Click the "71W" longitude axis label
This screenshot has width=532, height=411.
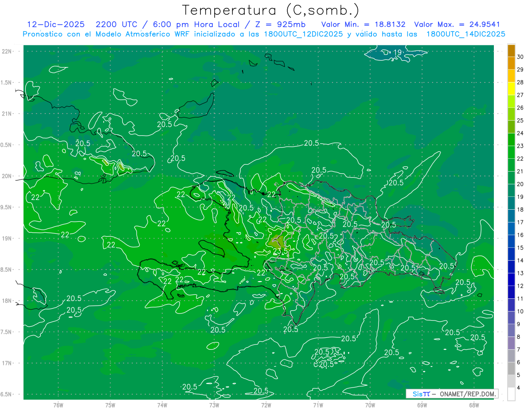(318, 405)
